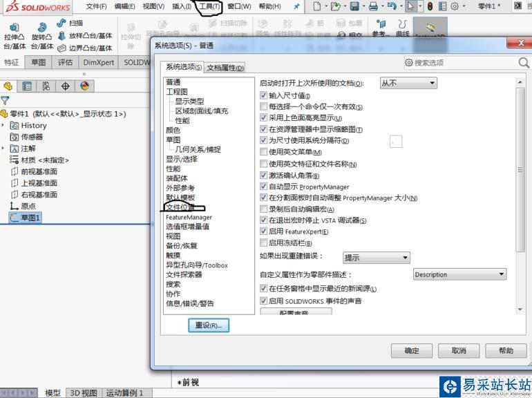Viewport: 532px width, 398px height.
Task: Open the Undo dropdown arrow
Action: tap(401, 6)
